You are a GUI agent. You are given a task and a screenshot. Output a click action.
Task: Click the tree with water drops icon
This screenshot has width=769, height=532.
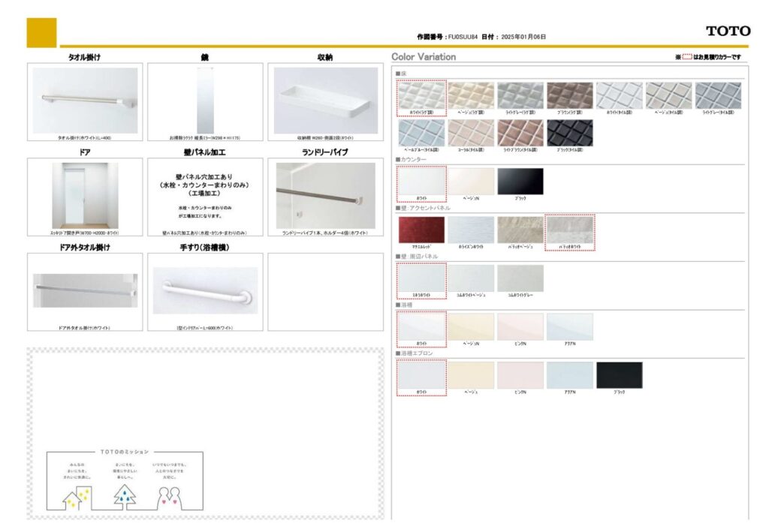pyautogui.click(x=125, y=496)
